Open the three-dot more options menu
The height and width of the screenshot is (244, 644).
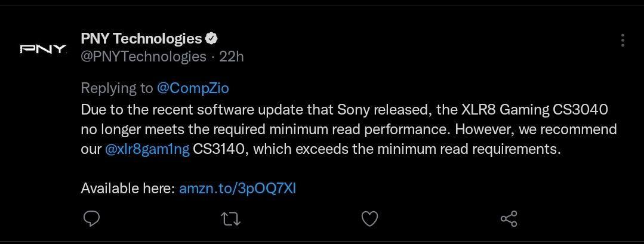tap(623, 40)
